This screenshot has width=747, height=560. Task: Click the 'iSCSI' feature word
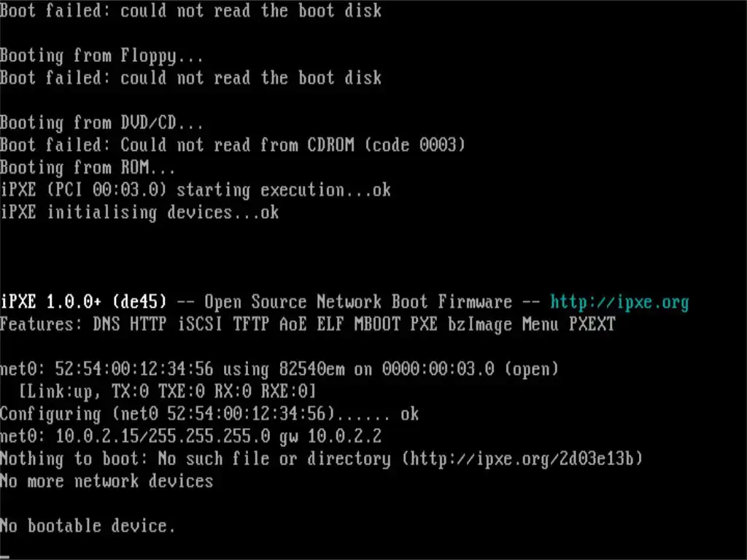200,324
